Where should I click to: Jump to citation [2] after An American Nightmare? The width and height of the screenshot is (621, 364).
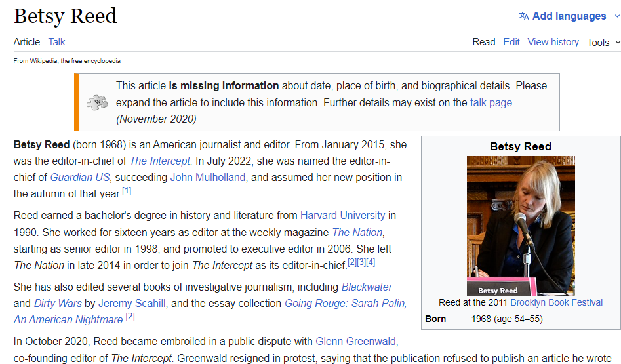[x=130, y=317]
